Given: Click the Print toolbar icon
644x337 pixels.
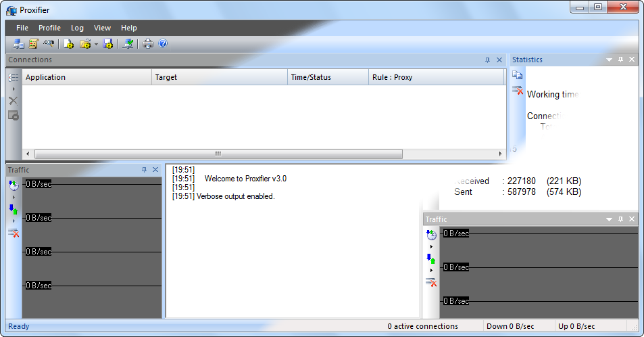Looking at the screenshot, I should point(148,44).
